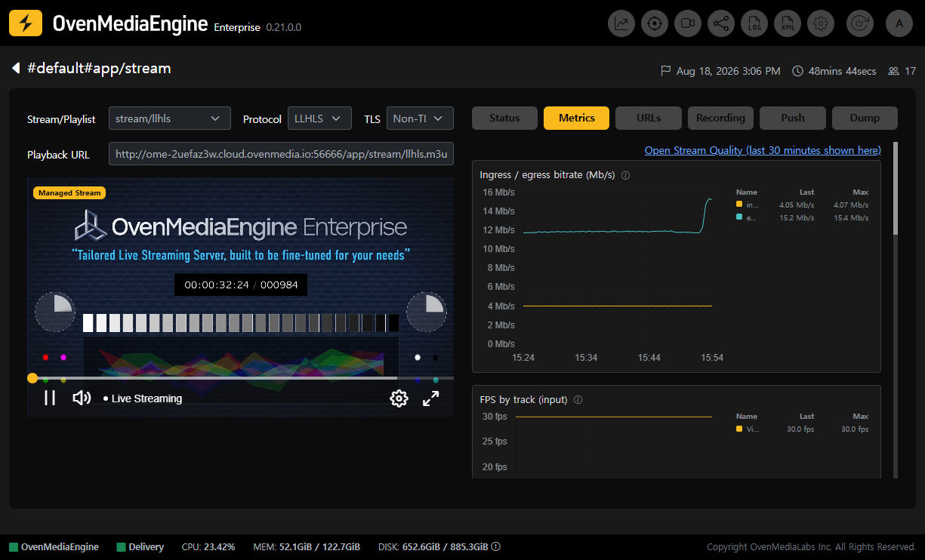This screenshot has height=560, width=925.
Task: Mute the player volume speaker icon
Action: pos(82,398)
